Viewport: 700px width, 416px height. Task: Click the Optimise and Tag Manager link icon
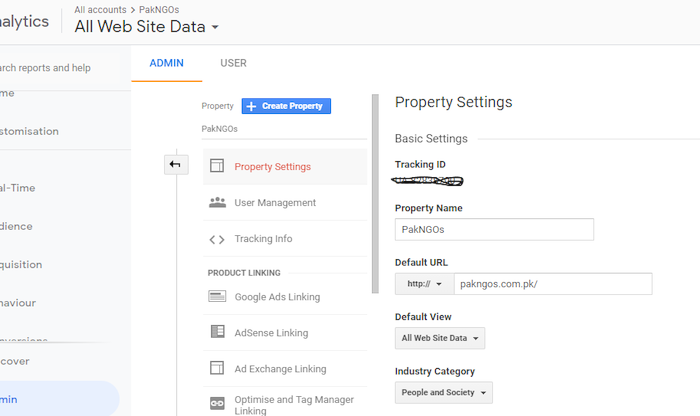(x=217, y=403)
